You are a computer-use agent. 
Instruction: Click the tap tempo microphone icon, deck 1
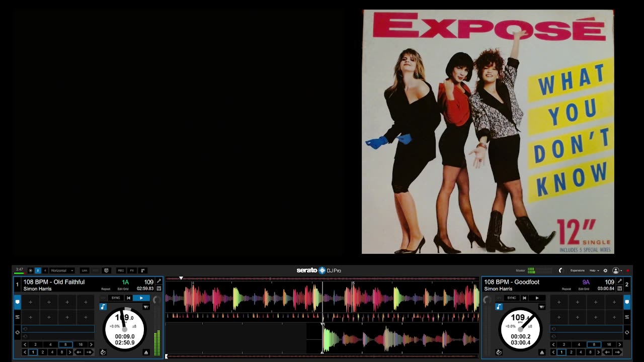point(159,281)
